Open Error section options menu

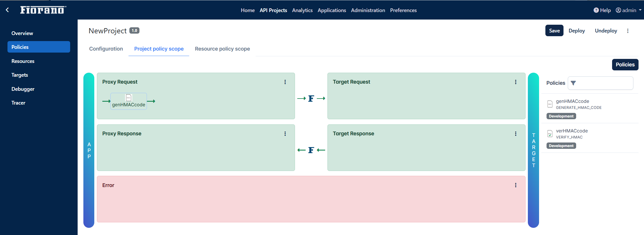516,185
